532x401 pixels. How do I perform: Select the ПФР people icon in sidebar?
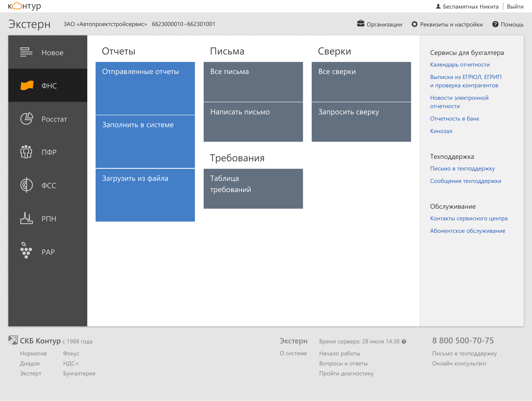click(26, 152)
